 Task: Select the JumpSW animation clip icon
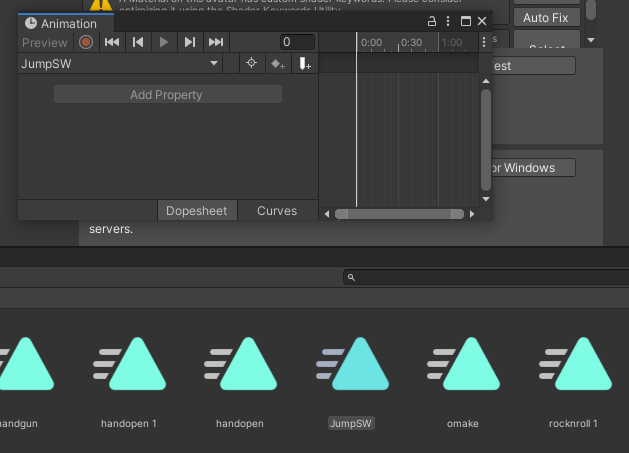(x=352, y=364)
